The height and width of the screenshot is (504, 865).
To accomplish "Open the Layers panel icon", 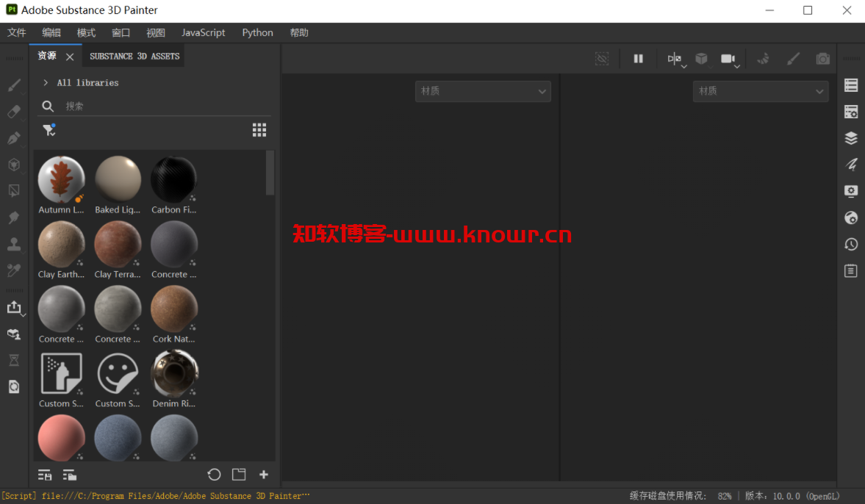I will tap(851, 138).
